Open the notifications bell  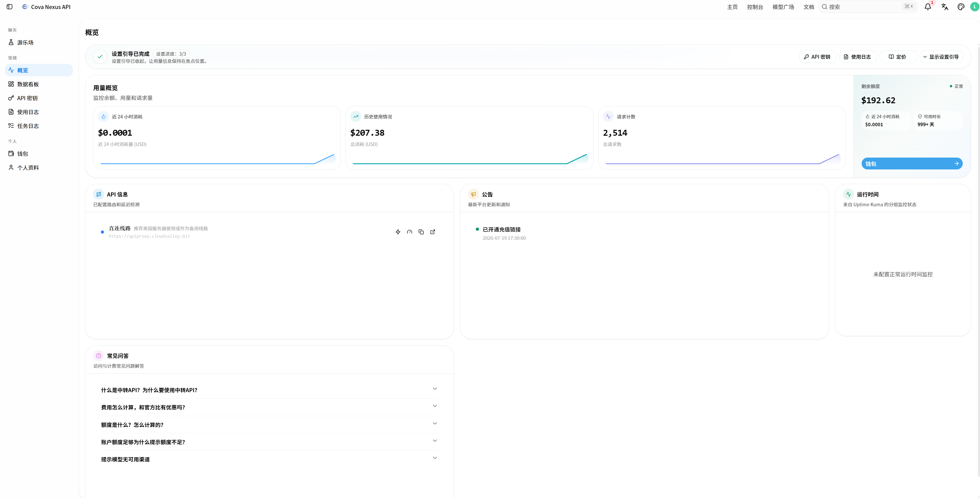click(x=928, y=7)
